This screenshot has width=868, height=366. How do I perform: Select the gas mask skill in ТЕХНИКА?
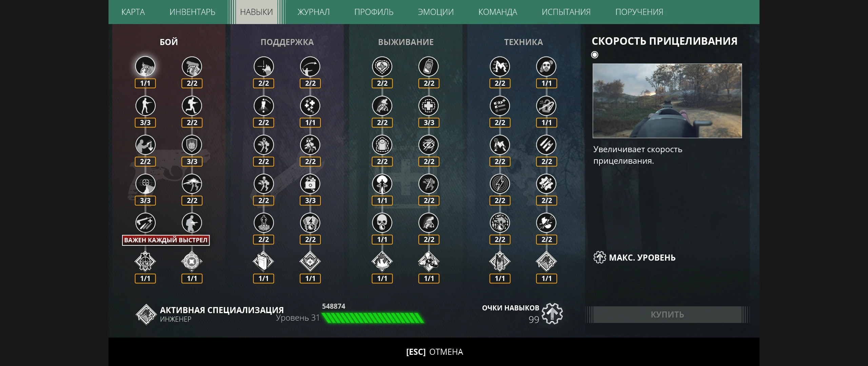tap(546, 66)
